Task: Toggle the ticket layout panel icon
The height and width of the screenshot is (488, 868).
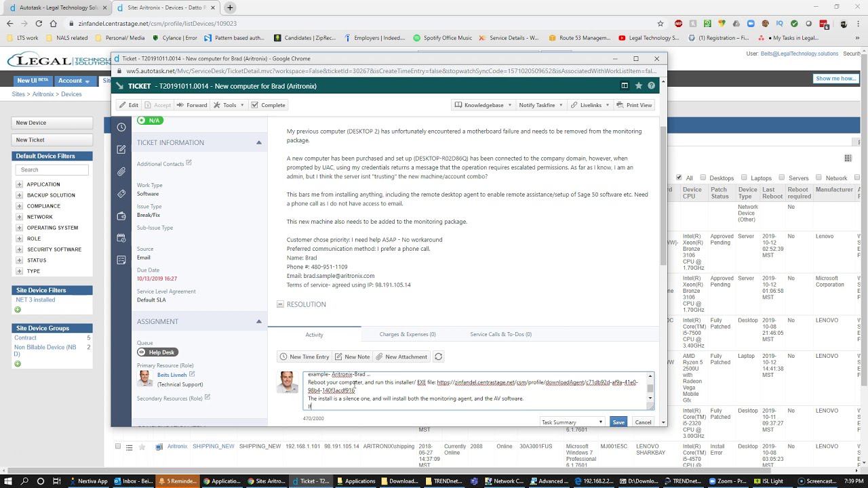Action: 625,86
